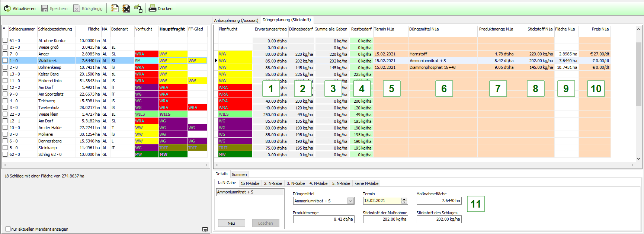This screenshot has height=234, width=644.
Task: Click the checklist document toolbar icon
Action: pos(115,9)
